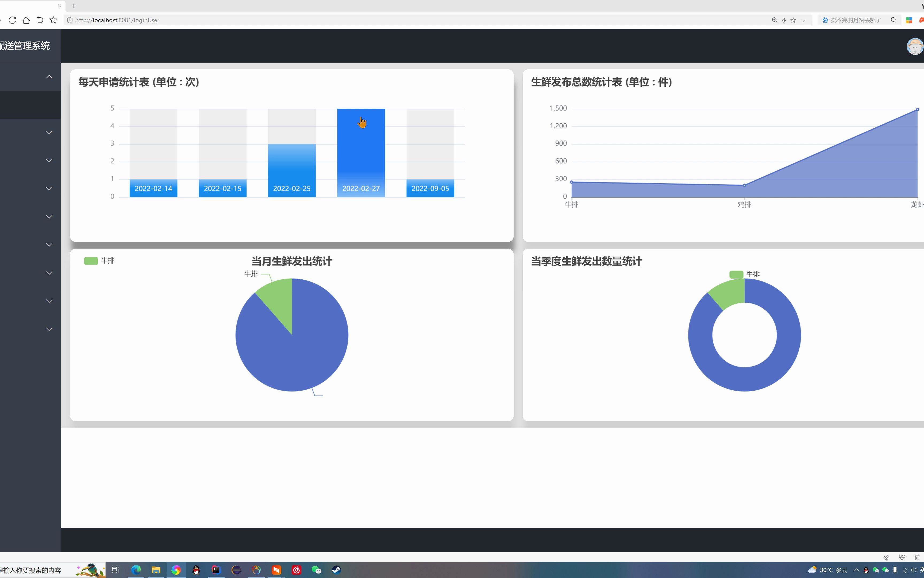Viewport: 924px width, 578px height.
Task: Open a new browser tab with plus button
Action: tap(74, 6)
